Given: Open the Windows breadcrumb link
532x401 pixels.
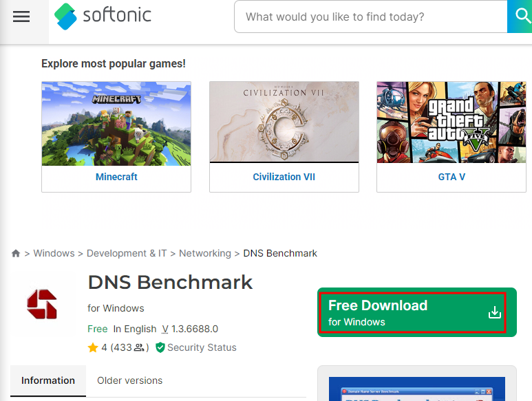Looking at the screenshot, I should [54, 253].
